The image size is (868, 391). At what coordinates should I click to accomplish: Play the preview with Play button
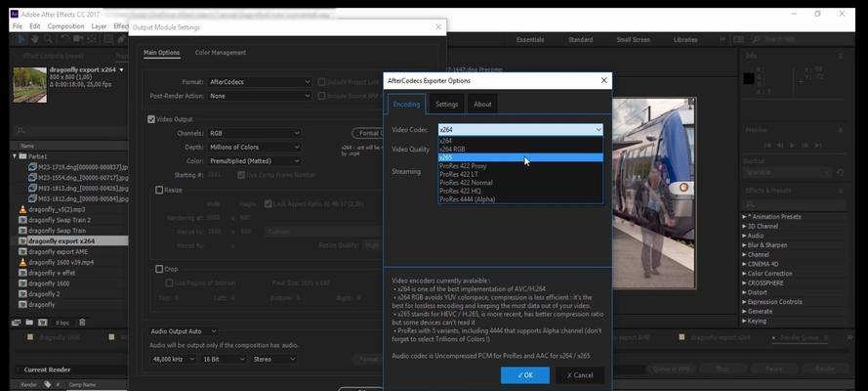pyautogui.click(x=792, y=145)
